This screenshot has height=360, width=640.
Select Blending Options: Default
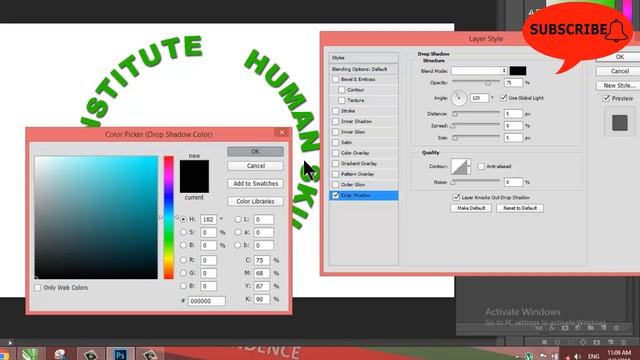(364, 69)
